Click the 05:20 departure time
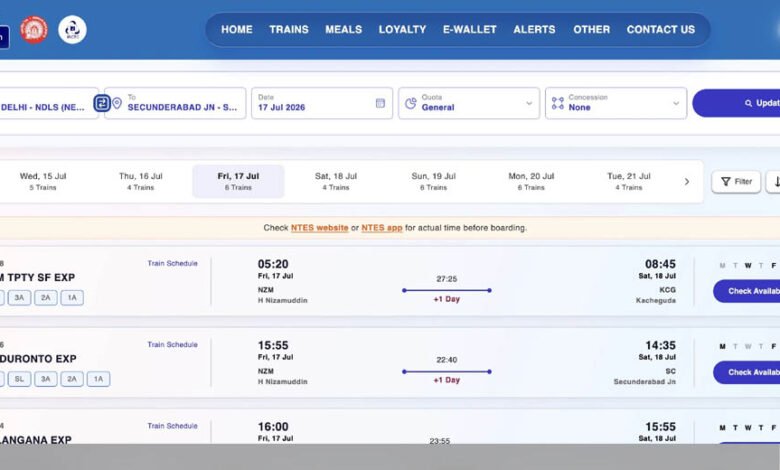This screenshot has height=470, width=780. [x=273, y=264]
